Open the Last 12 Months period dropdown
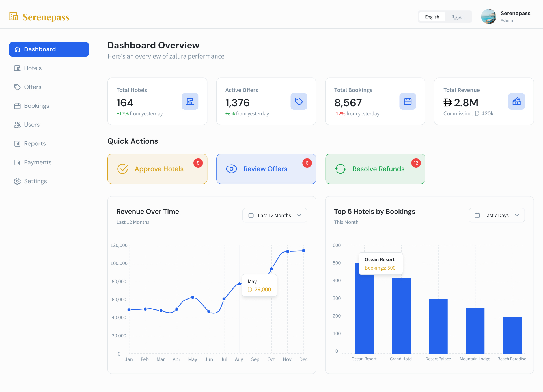The width and height of the screenshot is (543, 392). tap(275, 215)
